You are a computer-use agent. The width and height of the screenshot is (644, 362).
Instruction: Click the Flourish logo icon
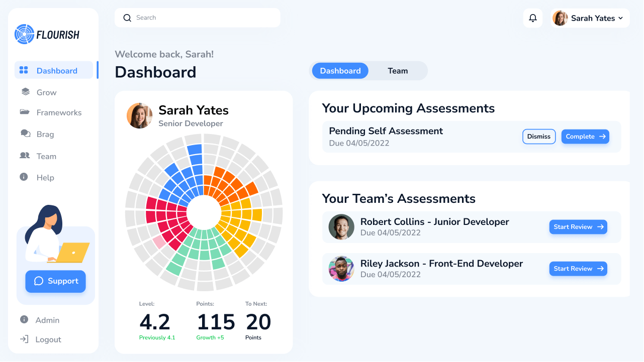tap(24, 35)
